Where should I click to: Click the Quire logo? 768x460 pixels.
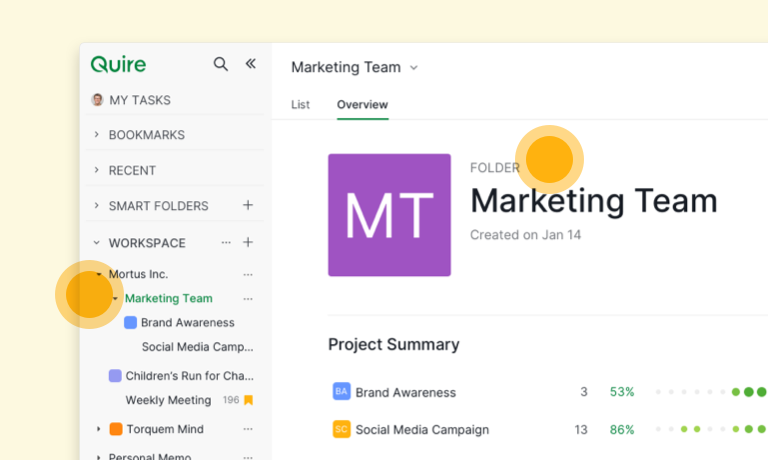(118, 64)
